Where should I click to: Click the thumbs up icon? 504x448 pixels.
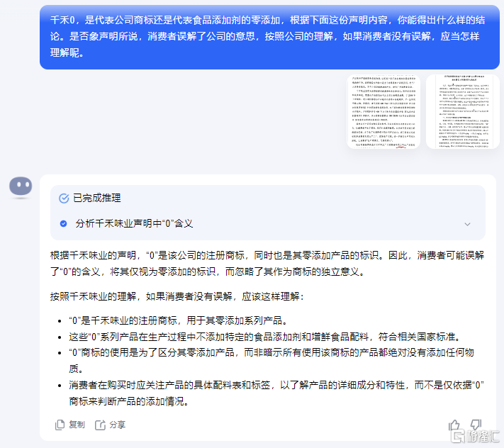click(454, 425)
